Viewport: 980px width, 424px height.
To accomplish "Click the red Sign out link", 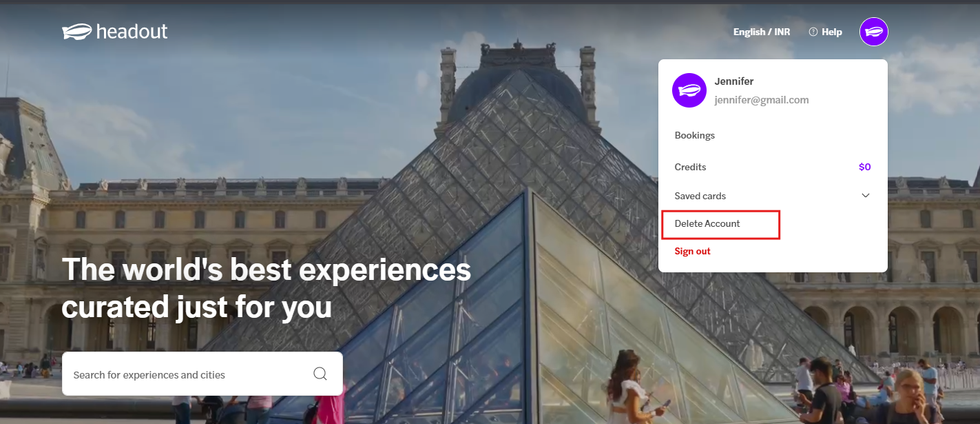I will coord(693,251).
